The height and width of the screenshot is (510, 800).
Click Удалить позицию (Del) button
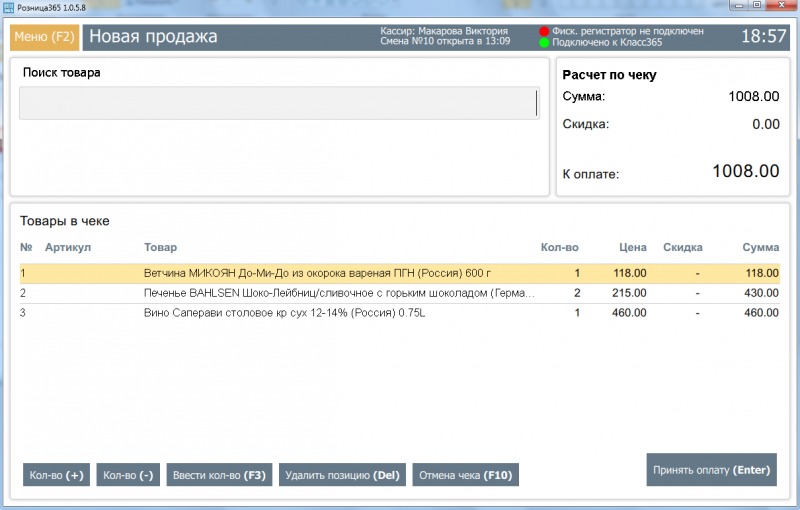[x=342, y=475]
